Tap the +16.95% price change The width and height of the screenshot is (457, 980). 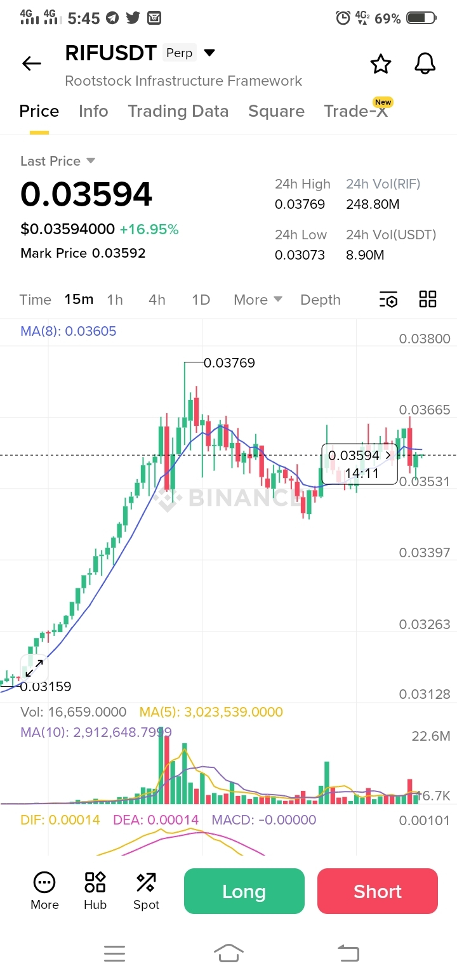coord(149,229)
